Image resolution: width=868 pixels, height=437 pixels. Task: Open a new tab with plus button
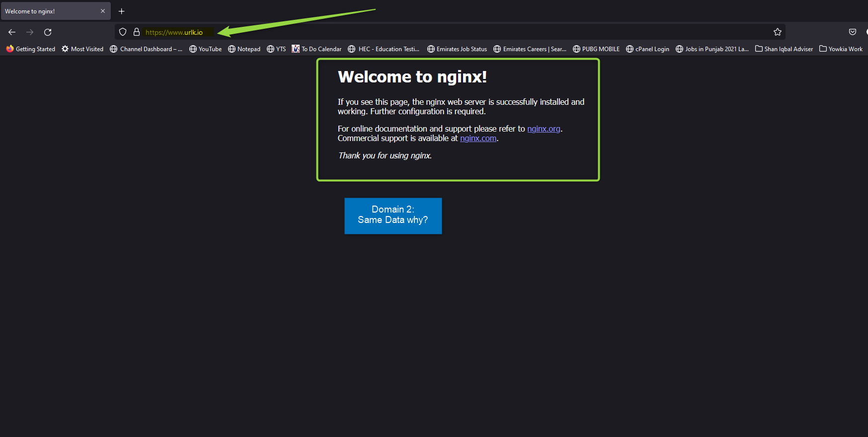[x=121, y=11]
